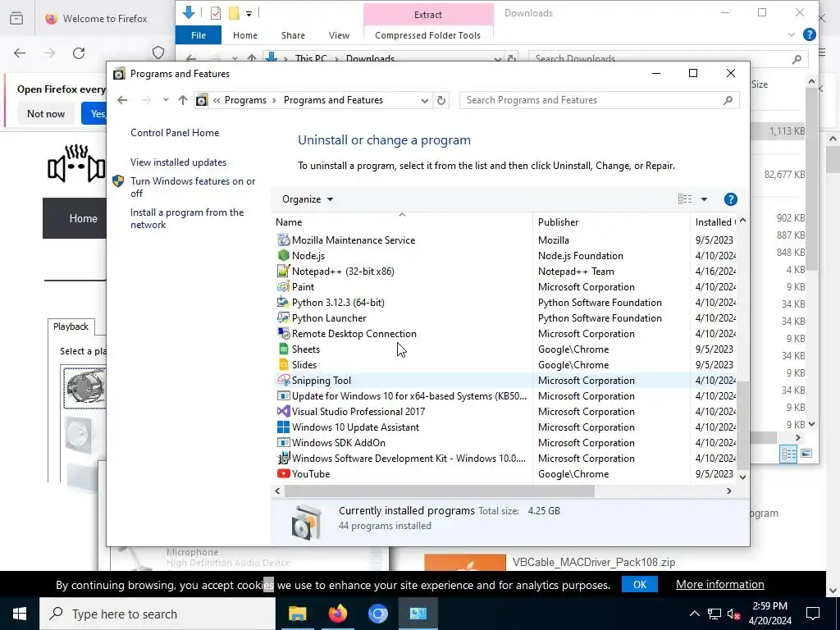This screenshot has height=630, width=840.
Task: Open recent locations dropdown arrow
Action: (166, 100)
